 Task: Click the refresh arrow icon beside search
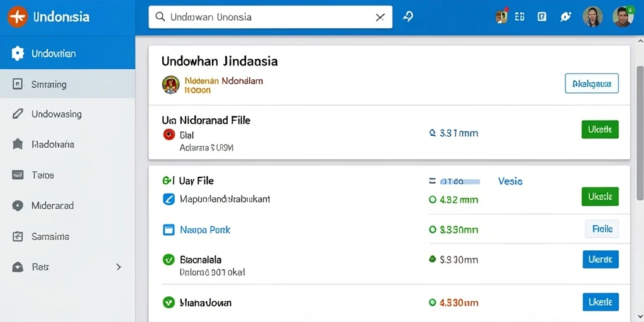click(408, 17)
